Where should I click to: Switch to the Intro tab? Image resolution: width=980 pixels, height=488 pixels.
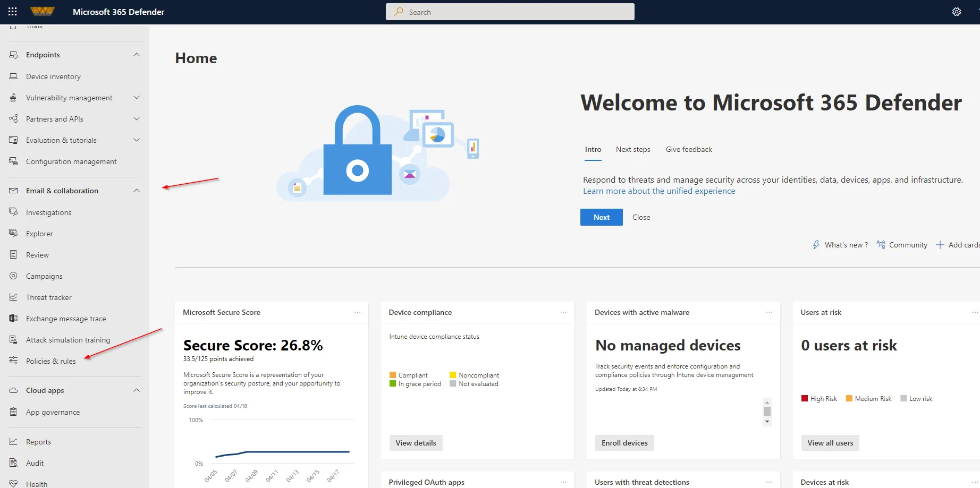[593, 150]
